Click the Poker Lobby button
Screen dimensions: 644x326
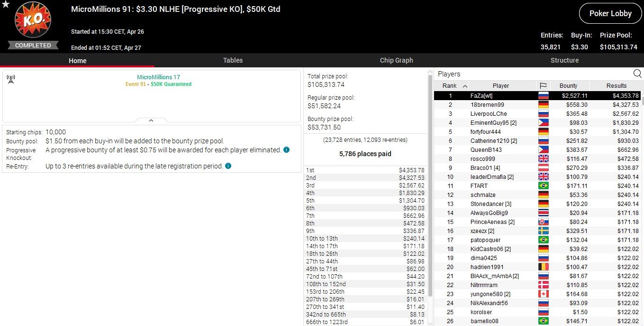[x=610, y=14]
